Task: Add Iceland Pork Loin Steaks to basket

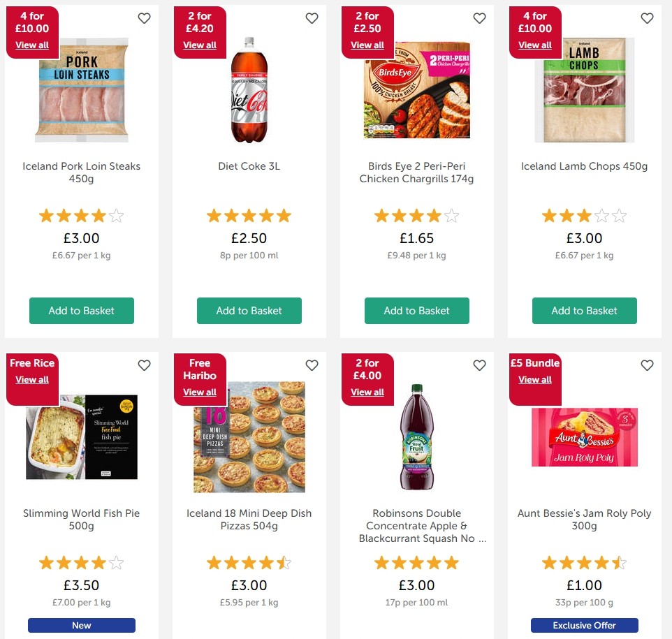Action: tap(81, 311)
